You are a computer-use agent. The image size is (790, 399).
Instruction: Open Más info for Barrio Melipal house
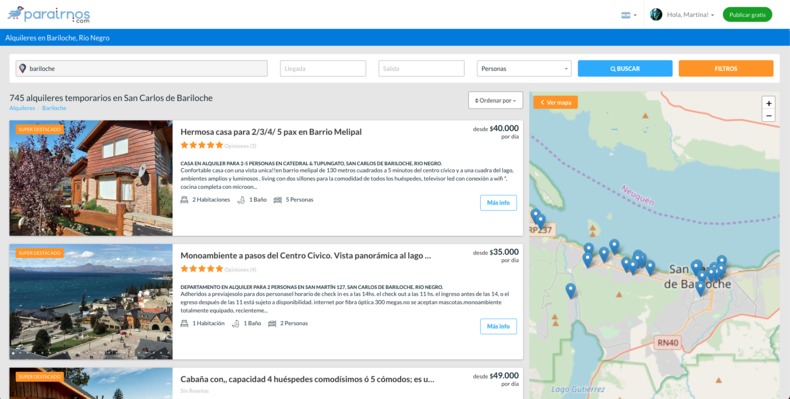pos(498,203)
